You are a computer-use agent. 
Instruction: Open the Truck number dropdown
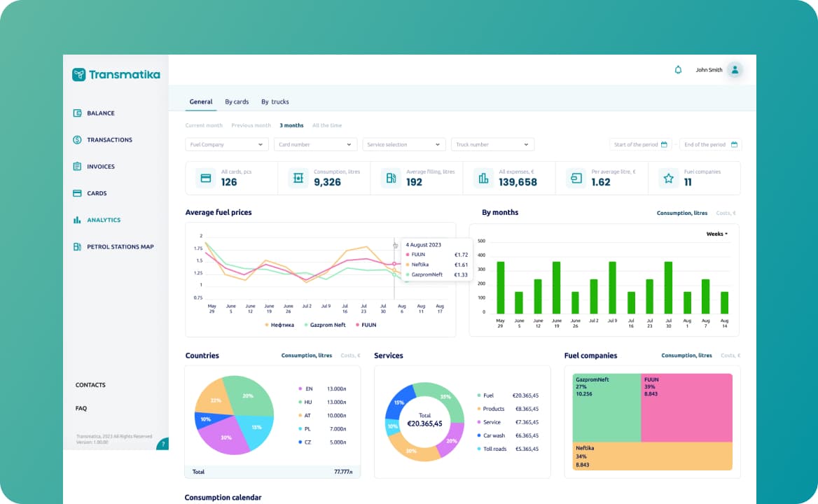(x=492, y=144)
